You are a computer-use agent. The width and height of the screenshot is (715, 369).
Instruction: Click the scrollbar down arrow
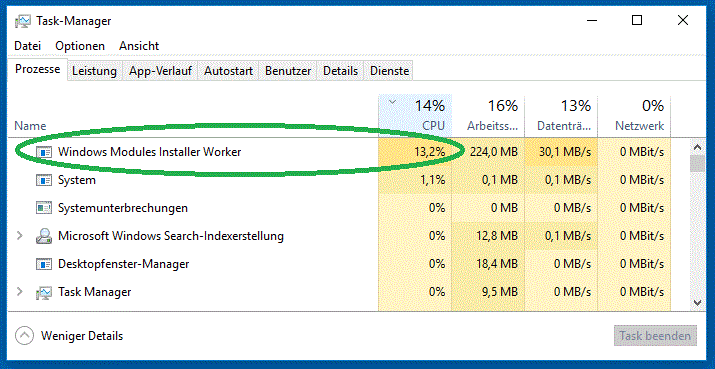point(697,302)
